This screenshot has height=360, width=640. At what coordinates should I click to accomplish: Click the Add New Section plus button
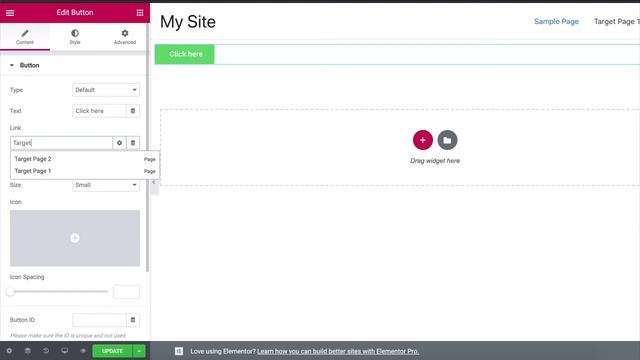(x=422, y=140)
